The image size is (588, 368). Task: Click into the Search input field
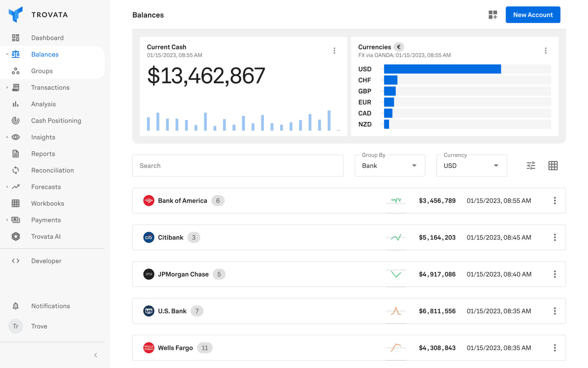pos(238,166)
